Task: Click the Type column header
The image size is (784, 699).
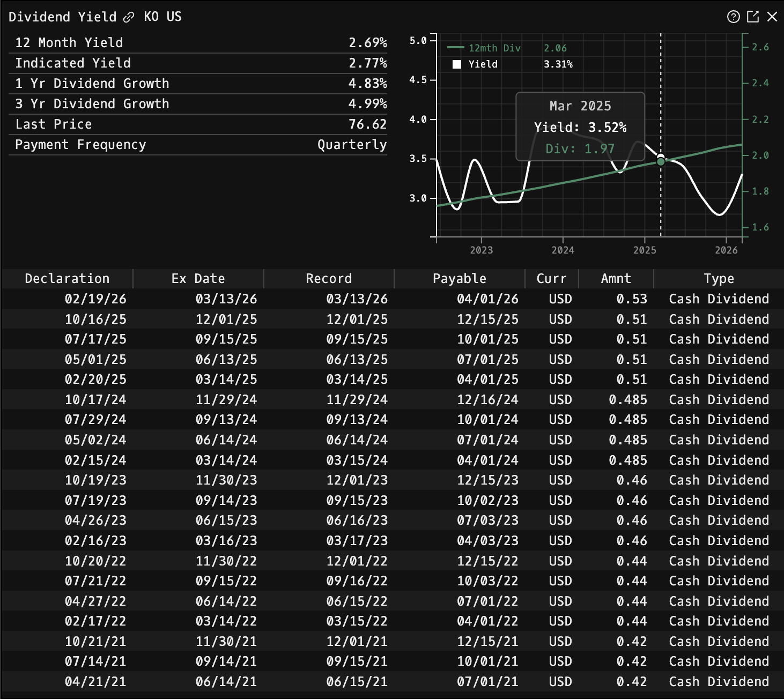Action: [719, 279]
